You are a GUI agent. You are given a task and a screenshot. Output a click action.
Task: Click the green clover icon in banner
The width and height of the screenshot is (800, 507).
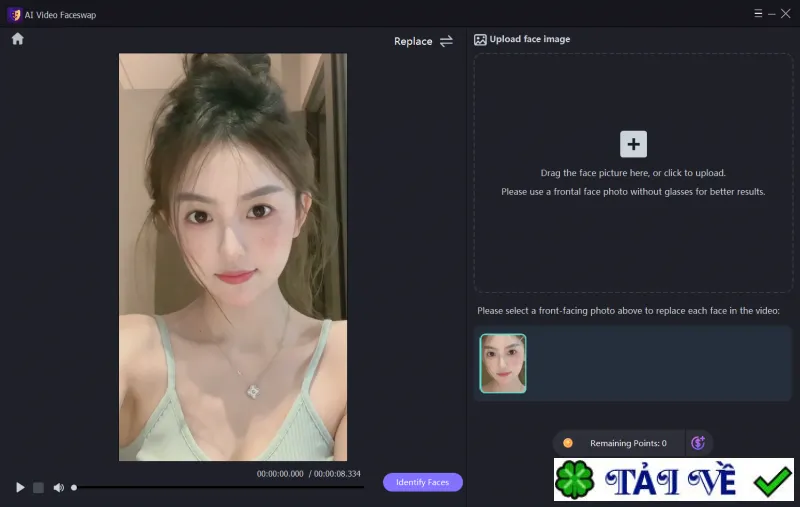coord(574,479)
